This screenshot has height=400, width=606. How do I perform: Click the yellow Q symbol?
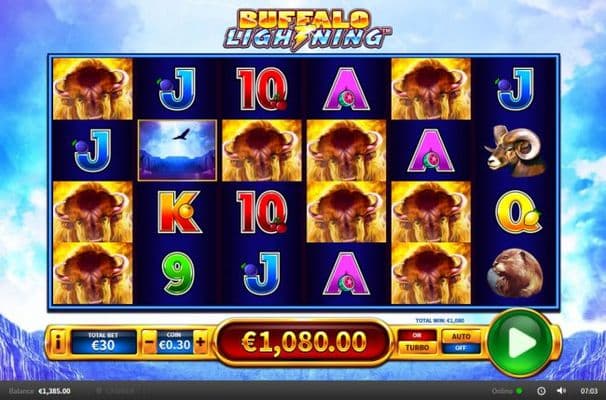(518, 212)
